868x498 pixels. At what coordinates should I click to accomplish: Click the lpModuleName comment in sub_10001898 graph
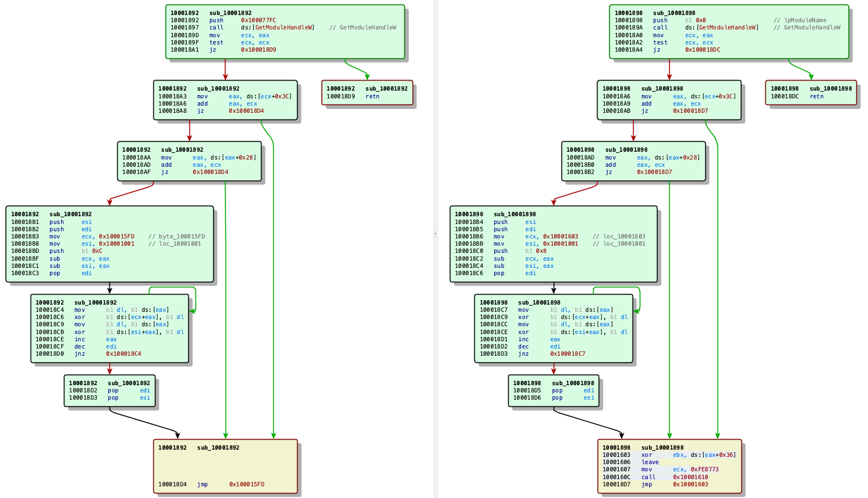pyautogui.click(x=800, y=20)
